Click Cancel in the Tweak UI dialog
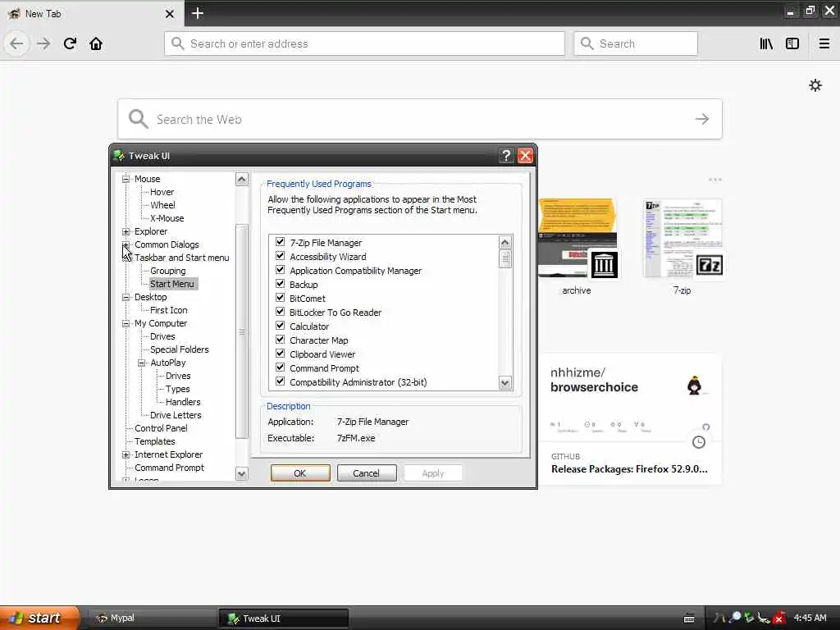This screenshot has height=630, width=840. pyautogui.click(x=367, y=473)
